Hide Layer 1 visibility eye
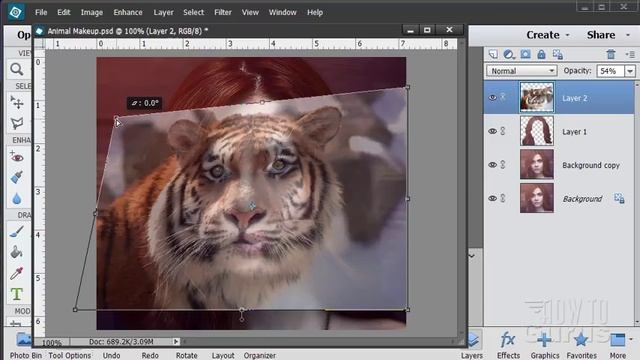Viewport: 640px width, 360px height. click(493, 131)
